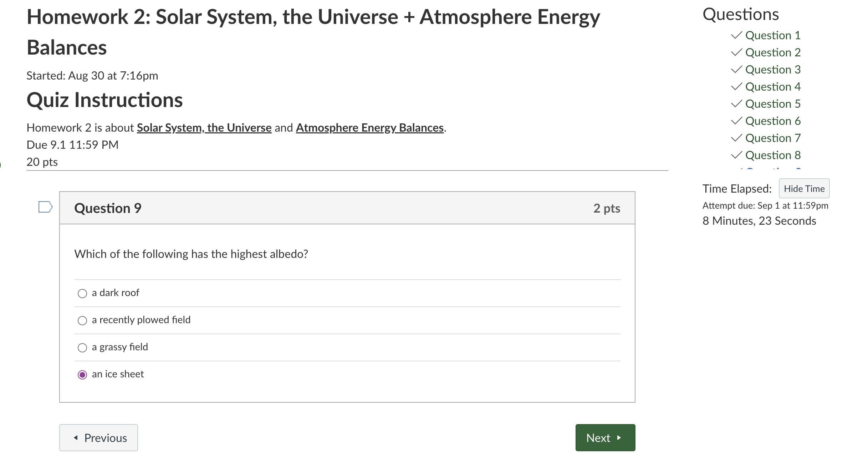The image size is (868, 453).
Task: Select 'a recently plowed field' answer
Action: pyautogui.click(x=82, y=320)
